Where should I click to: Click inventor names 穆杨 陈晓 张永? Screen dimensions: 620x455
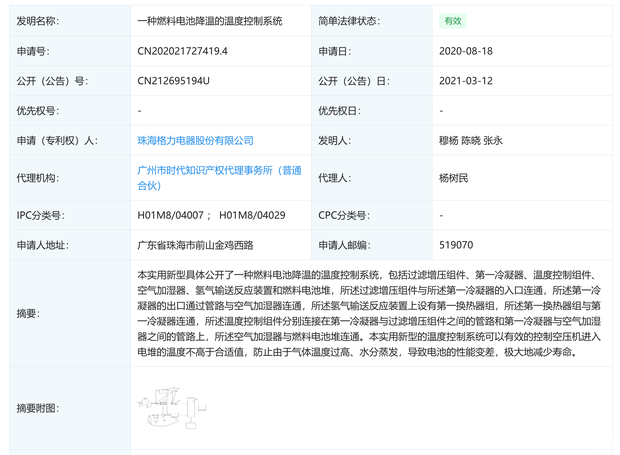pyautogui.click(x=470, y=141)
